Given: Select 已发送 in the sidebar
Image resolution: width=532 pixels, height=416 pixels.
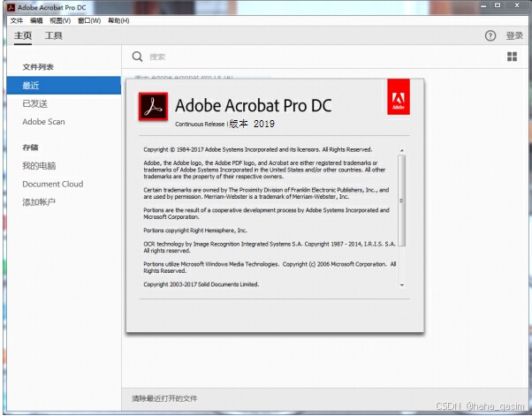Looking at the screenshot, I should [x=34, y=103].
